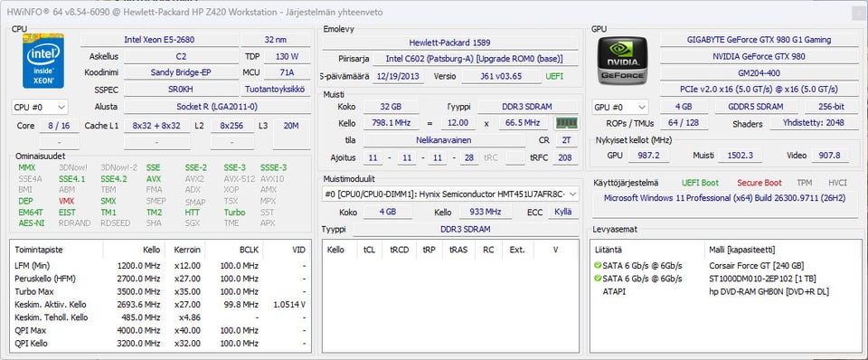The height and width of the screenshot is (360, 868).
Task: Click GIGABYTE GeForce GTX 980 G1 Gaming field
Action: point(759,40)
